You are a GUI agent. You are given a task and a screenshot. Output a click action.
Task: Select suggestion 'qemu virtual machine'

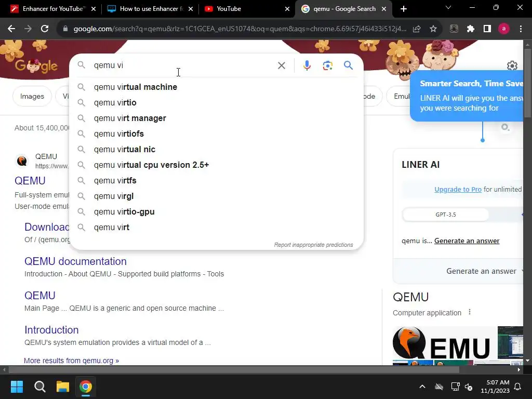pos(217,87)
